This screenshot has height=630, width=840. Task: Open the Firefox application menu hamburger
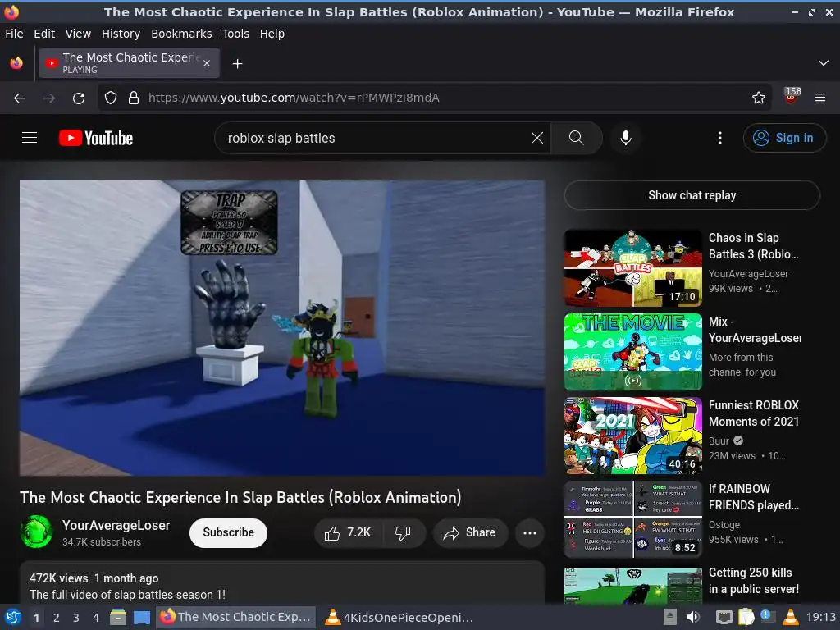click(x=820, y=98)
